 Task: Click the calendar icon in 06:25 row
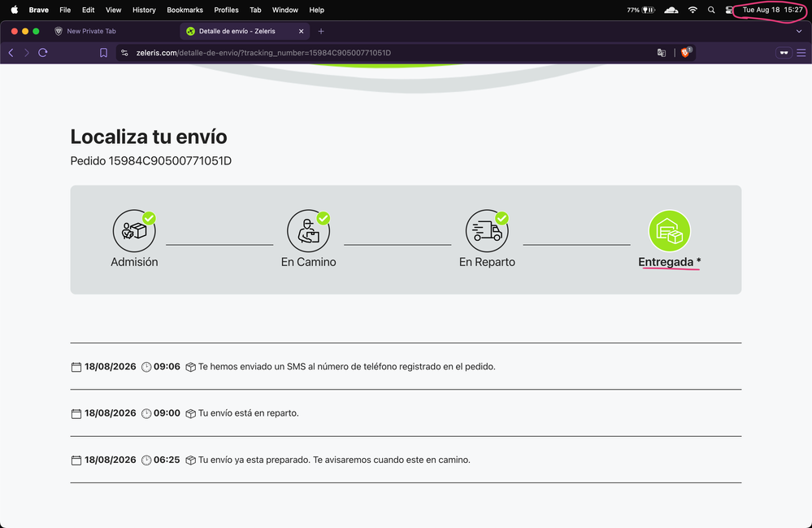[x=76, y=460]
